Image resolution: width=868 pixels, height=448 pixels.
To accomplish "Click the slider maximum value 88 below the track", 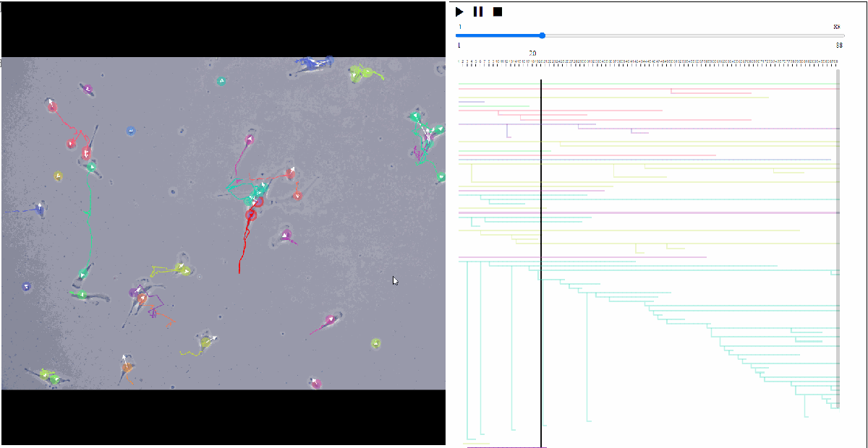I will click(x=839, y=45).
